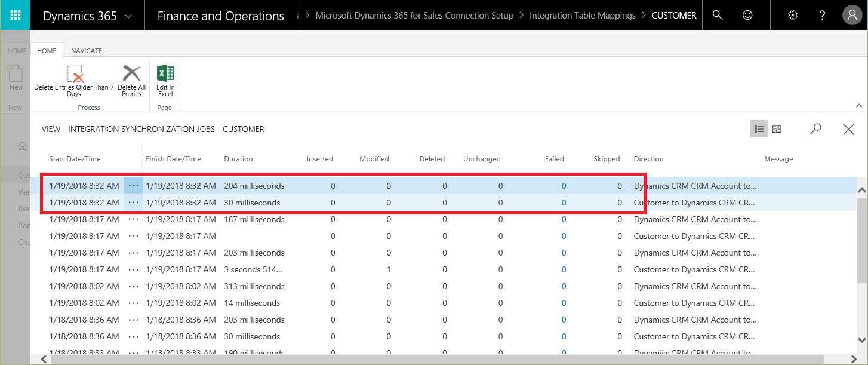Sort by the Modified column header

click(x=374, y=159)
